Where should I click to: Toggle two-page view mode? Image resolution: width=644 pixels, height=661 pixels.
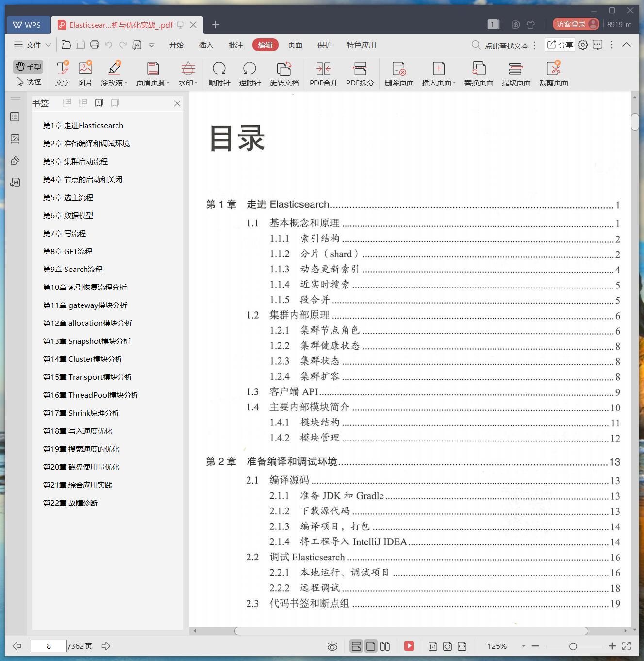(x=385, y=646)
